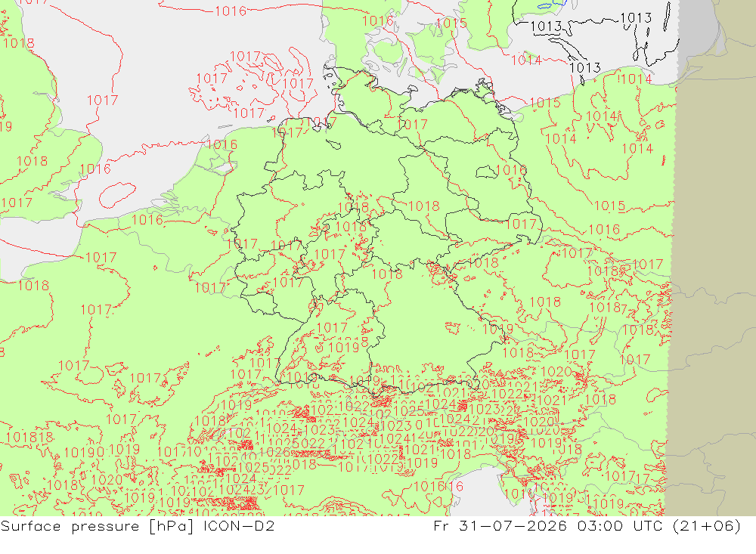This screenshot has height=554, width=756.
Task: Click the '(21+06)' forecast offset text
Action: point(706,525)
